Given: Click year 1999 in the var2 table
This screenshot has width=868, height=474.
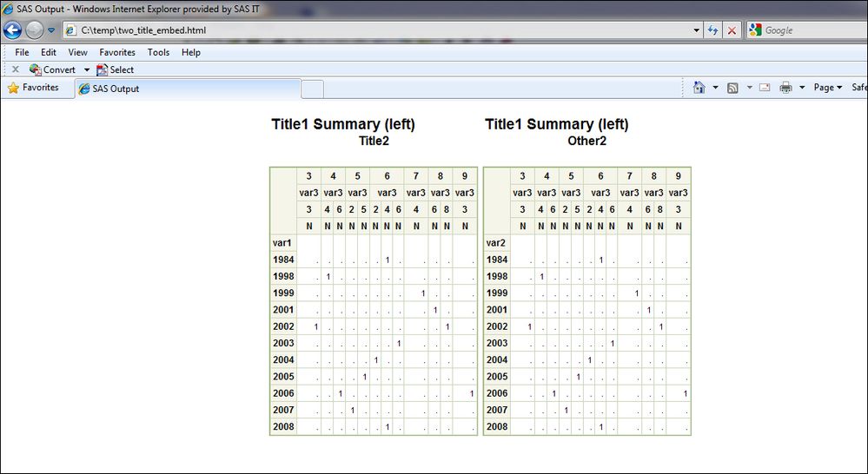Looking at the screenshot, I should pos(497,293).
